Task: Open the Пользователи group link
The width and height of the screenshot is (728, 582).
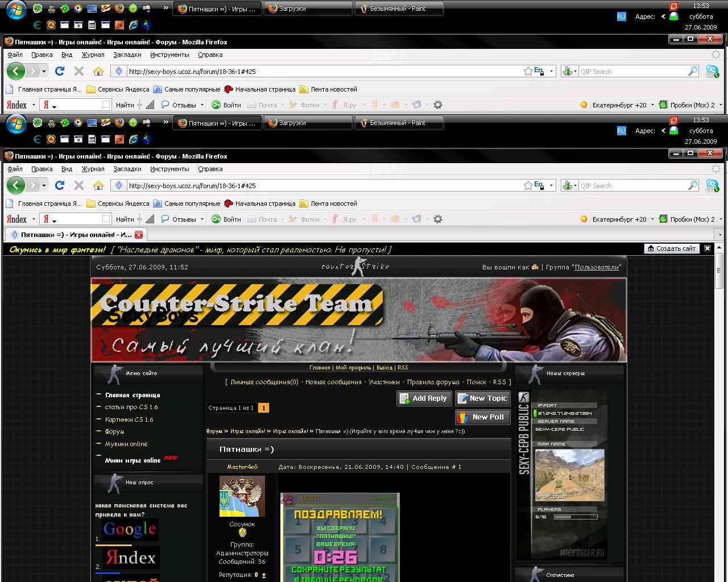Action: coord(597,267)
